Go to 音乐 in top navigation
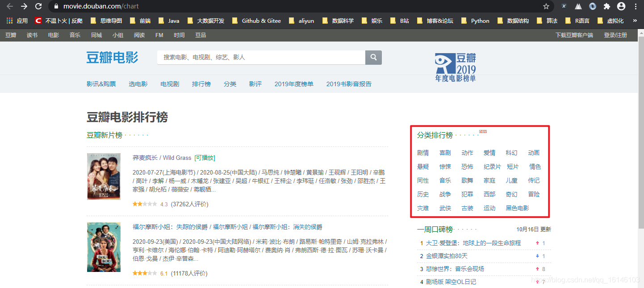644x288 pixels. click(x=75, y=35)
